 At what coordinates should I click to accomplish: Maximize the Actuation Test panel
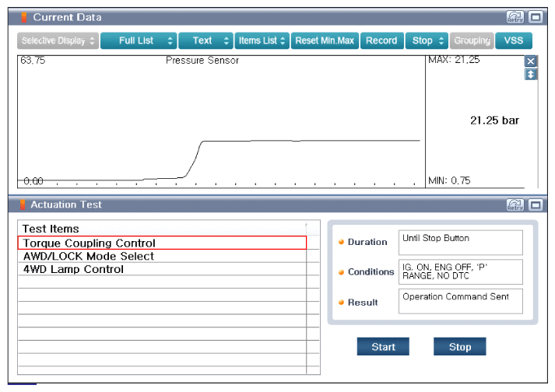[536, 205]
